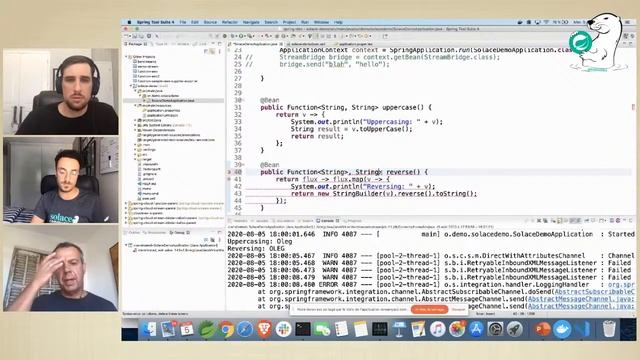The image size is (640, 360).
Task: Collapse the uppercase() code fold at line 30
Action: [244, 100]
